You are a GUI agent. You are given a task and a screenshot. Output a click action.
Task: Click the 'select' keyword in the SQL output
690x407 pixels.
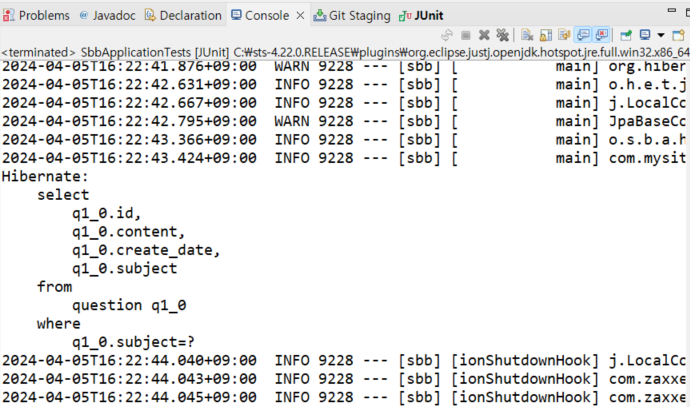click(63, 195)
